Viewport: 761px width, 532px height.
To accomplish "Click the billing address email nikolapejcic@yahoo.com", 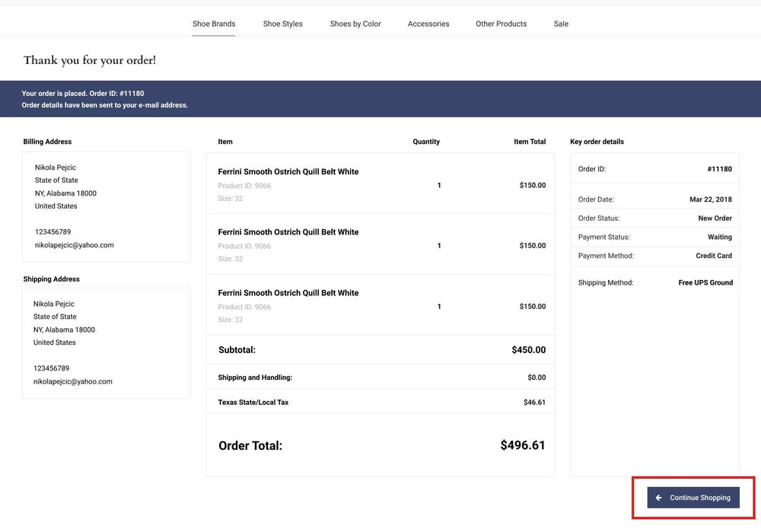I will (75, 245).
